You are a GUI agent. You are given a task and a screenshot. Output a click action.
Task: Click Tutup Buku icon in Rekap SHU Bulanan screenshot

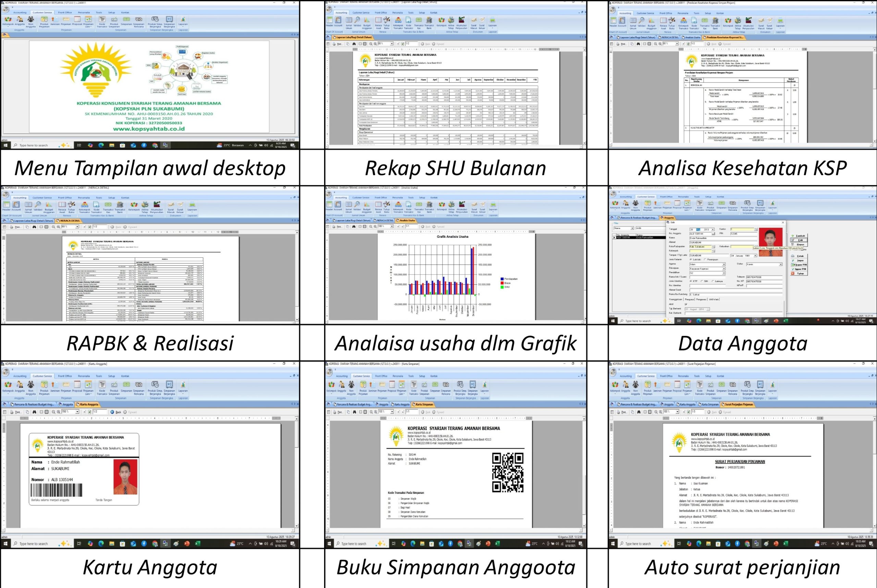click(x=386, y=23)
